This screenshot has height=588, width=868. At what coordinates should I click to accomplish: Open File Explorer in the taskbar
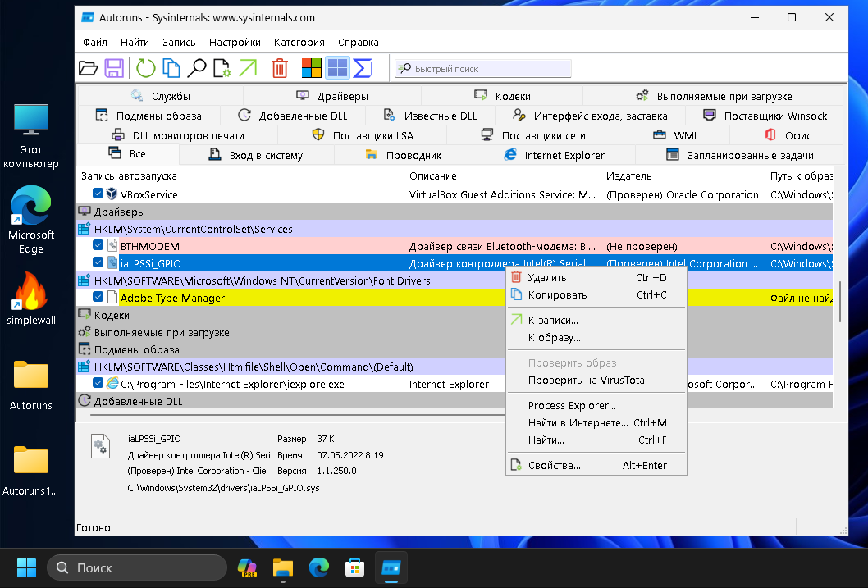(283, 567)
